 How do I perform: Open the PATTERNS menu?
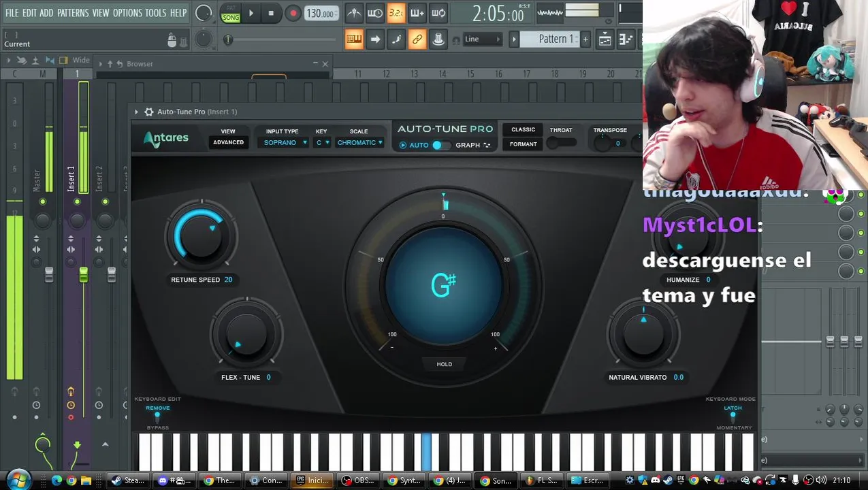[73, 13]
